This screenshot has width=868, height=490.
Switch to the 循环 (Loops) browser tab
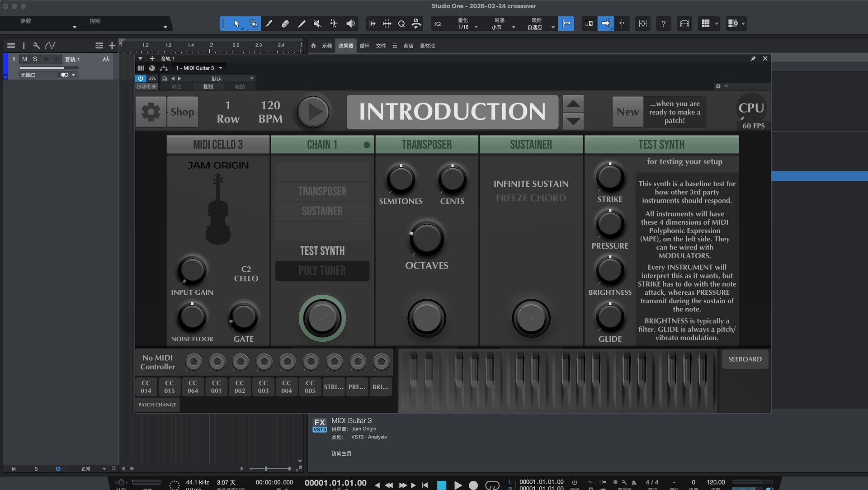[x=364, y=46]
